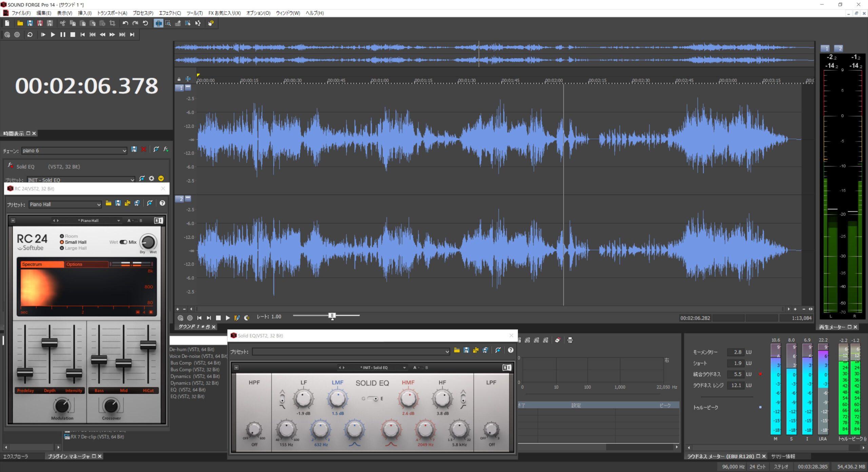868x472 pixels.
Task: Select Large Hall reverb type in RC 24
Action: (73, 248)
